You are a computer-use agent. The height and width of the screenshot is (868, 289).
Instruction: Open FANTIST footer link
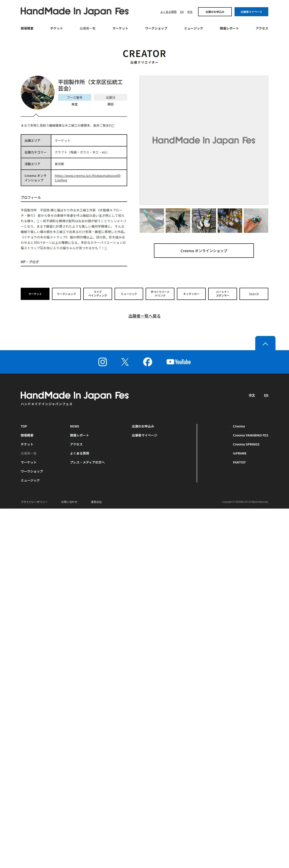pyautogui.click(x=239, y=462)
